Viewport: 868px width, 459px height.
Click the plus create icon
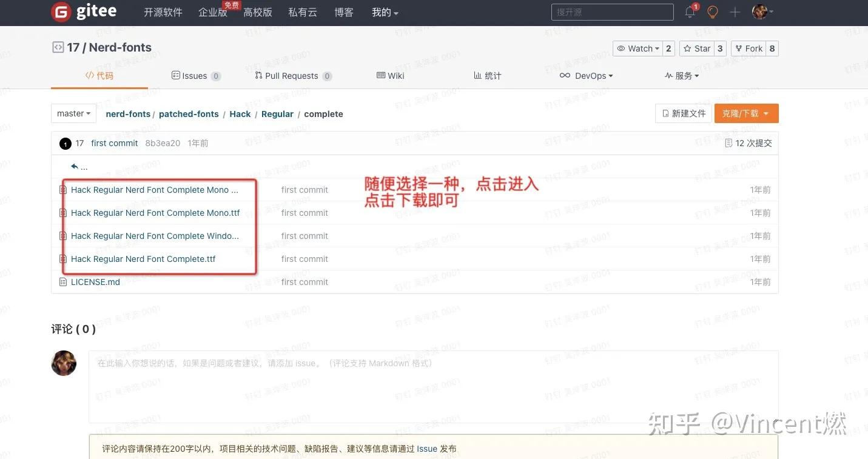[735, 12]
